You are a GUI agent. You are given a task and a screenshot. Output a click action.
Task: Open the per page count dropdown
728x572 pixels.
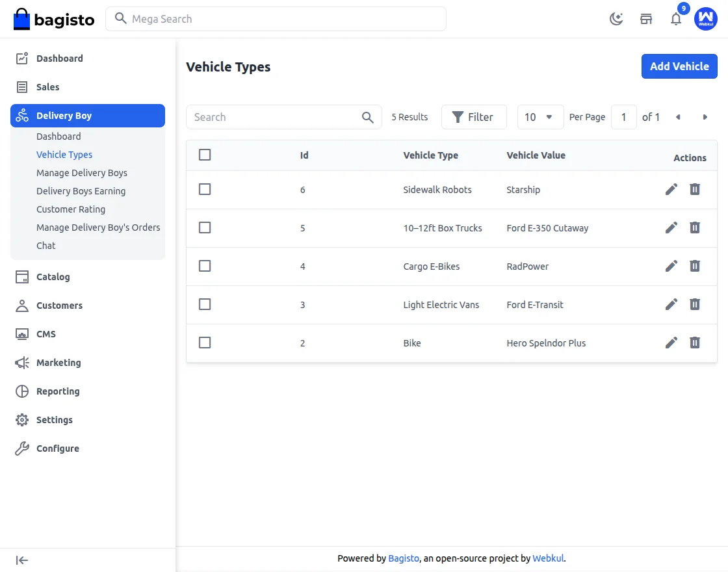(539, 117)
